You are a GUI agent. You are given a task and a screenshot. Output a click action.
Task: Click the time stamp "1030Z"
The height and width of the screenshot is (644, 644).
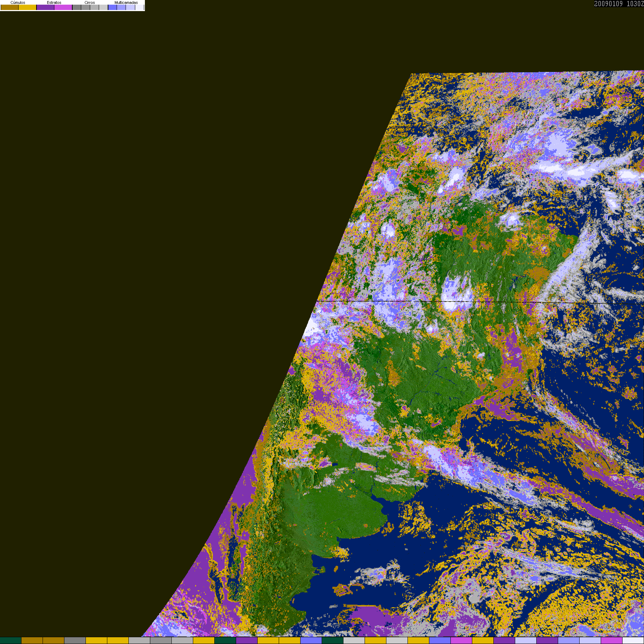pyautogui.click(x=635, y=4)
